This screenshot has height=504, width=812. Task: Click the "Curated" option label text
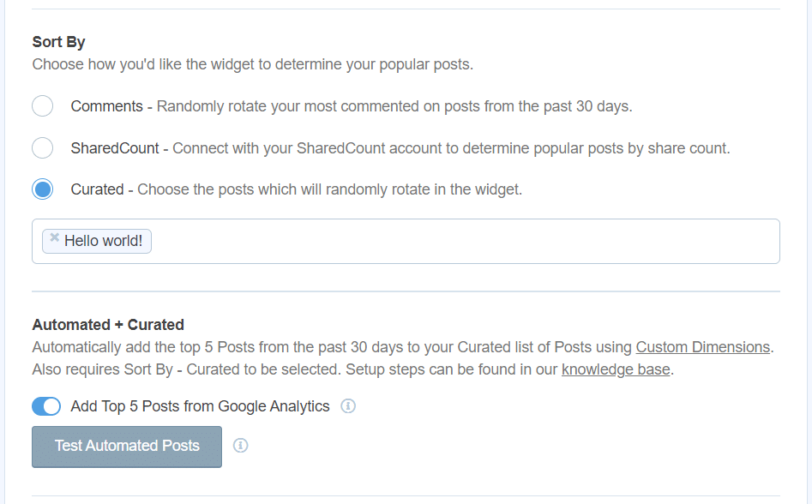coord(98,189)
